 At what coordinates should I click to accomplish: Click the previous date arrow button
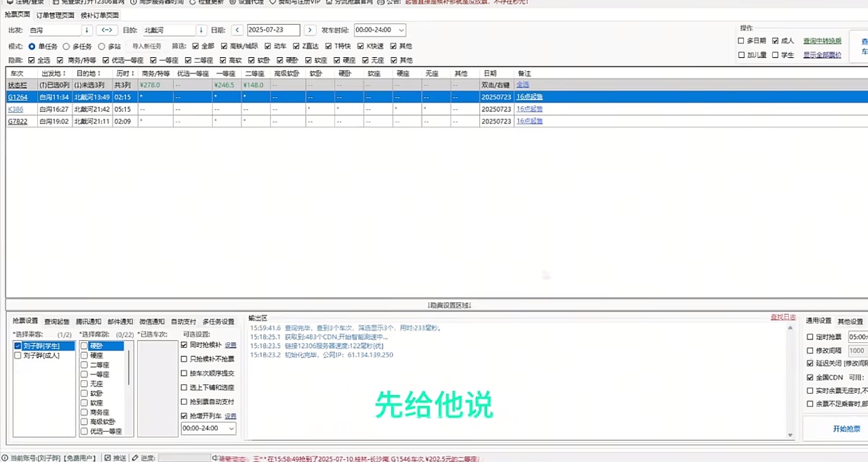[x=236, y=30]
